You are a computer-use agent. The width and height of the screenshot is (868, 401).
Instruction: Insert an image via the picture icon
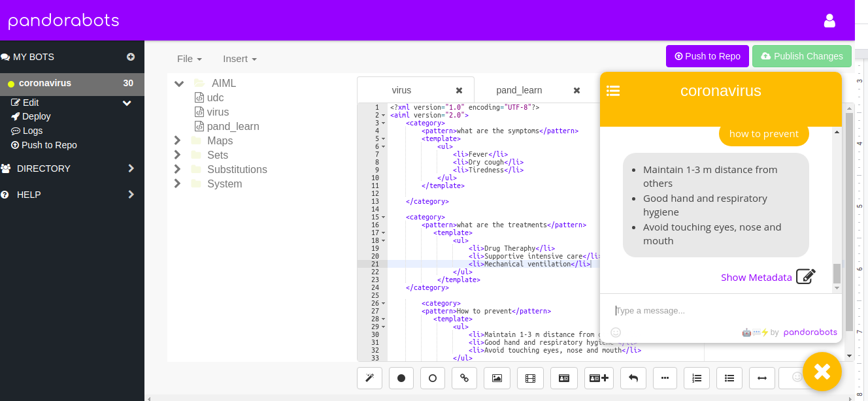[x=497, y=377]
